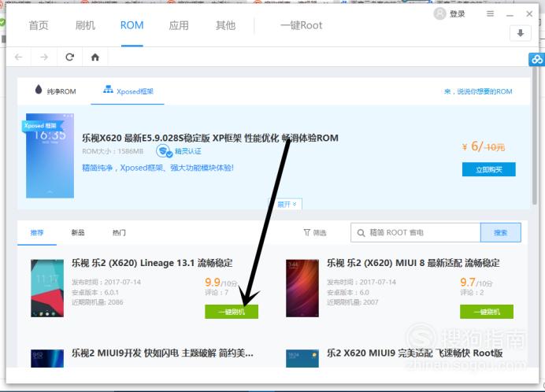Click the 精灵认证 certification badge icon
The height and width of the screenshot is (392, 545).
tap(164, 151)
